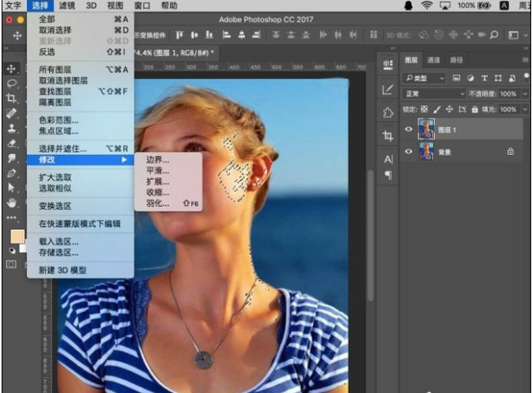532x393 pixels.
Task: Select the Eraser tool
Action: 12,143
